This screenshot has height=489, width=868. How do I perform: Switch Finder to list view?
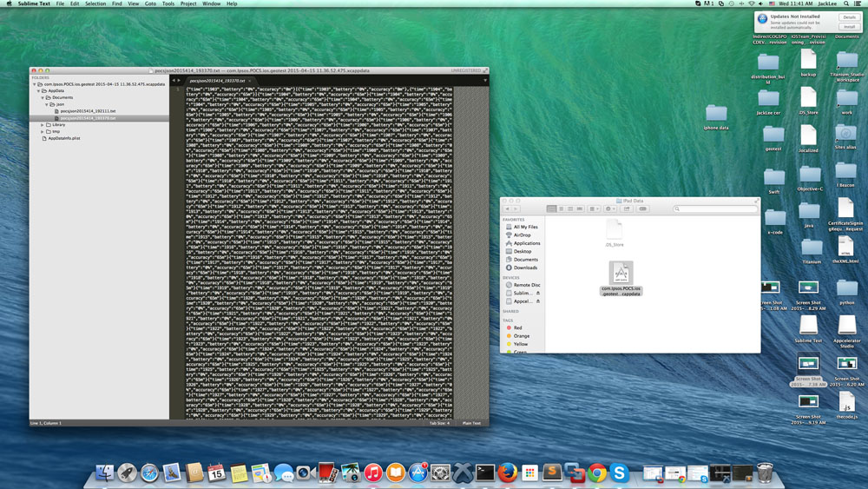(x=561, y=208)
